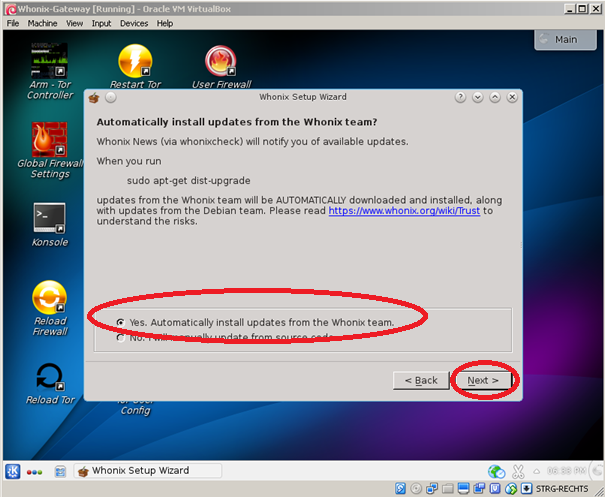Click the network globe tray icon
The width and height of the screenshot is (606, 497).
tap(496, 471)
